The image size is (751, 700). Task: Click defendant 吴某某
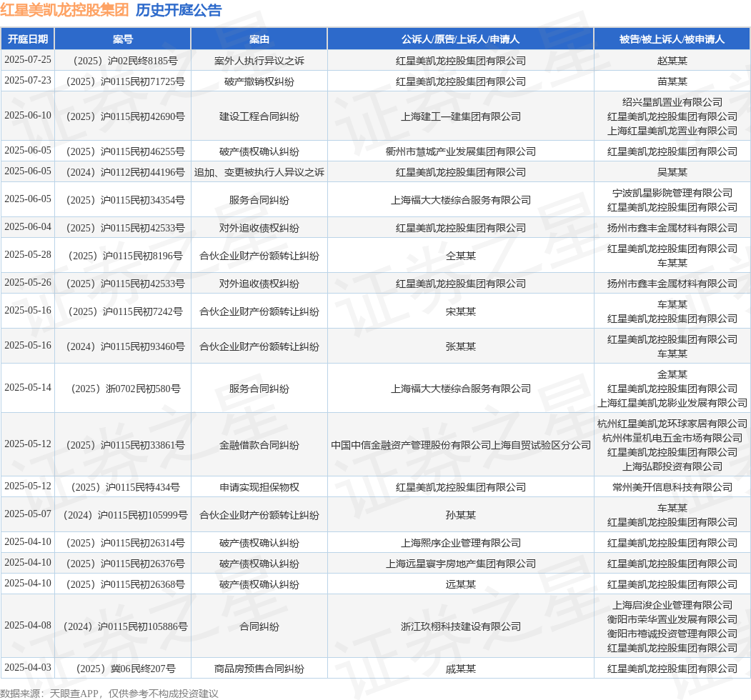(x=672, y=172)
